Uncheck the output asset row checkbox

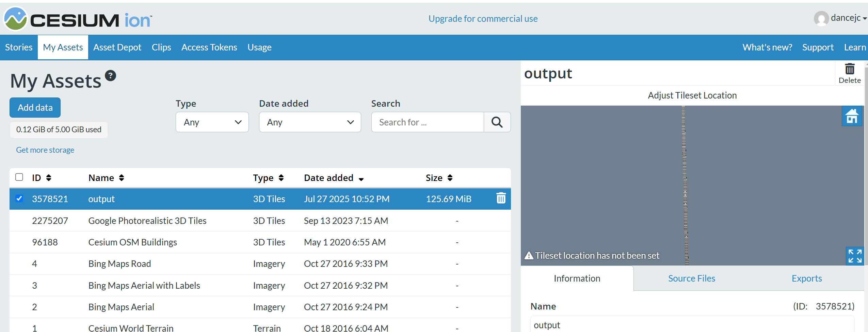tap(19, 198)
